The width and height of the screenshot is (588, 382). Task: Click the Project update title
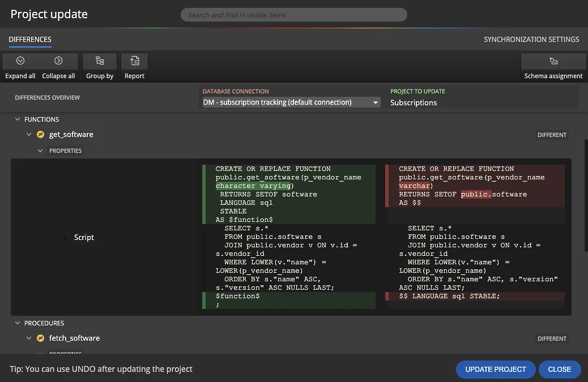click(x=49, y=14)
